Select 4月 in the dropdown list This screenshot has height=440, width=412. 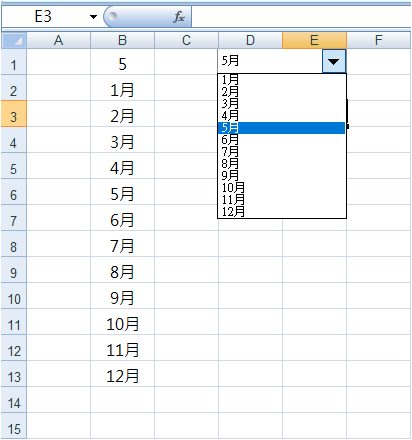[x=281, y=116]
